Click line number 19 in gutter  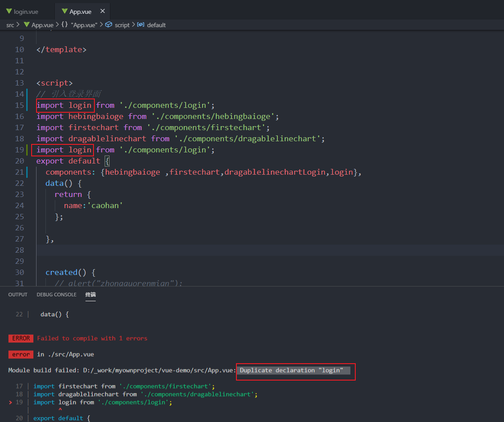pyautogui.click(x=20, y=150)
